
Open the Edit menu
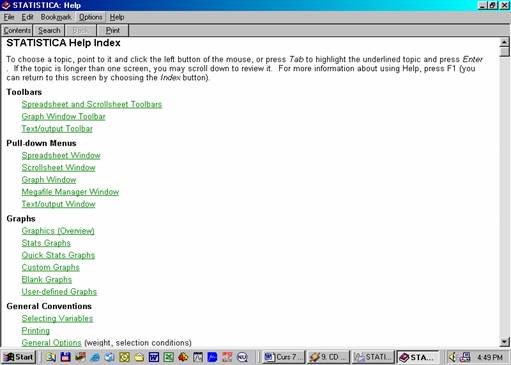tap(27, 17)
